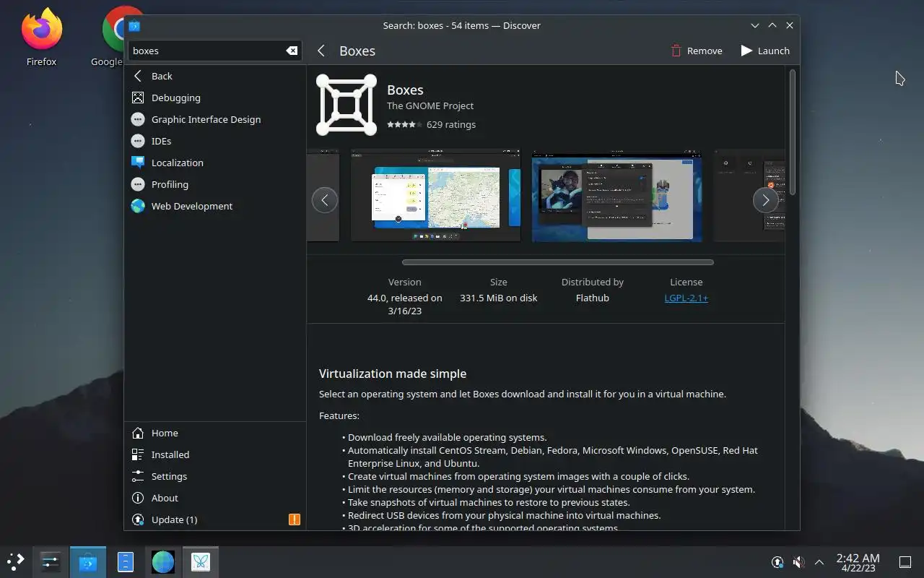Open the clock showing 2:42 AM

[x=858, y=562]
